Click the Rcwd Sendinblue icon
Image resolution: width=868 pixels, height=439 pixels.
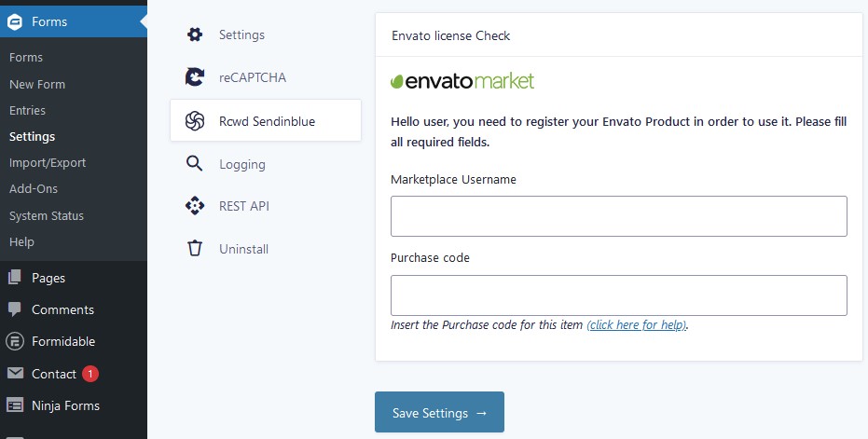point(195,121)
